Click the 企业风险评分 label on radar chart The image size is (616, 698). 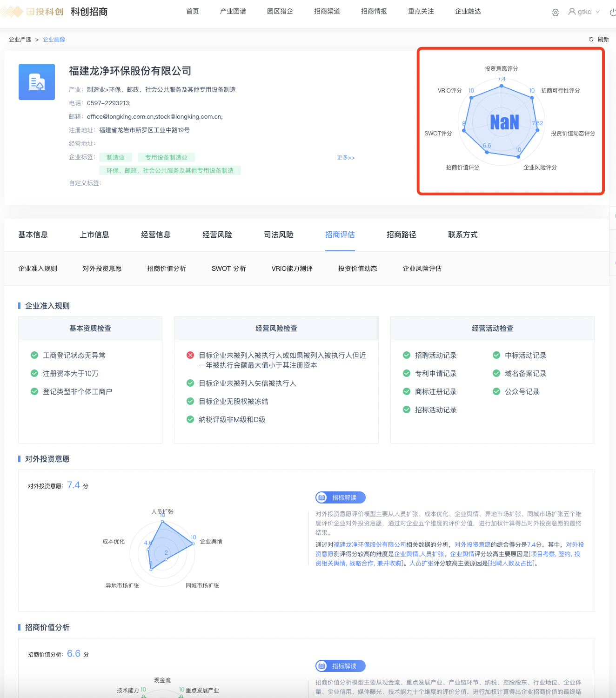pos(540,168)
